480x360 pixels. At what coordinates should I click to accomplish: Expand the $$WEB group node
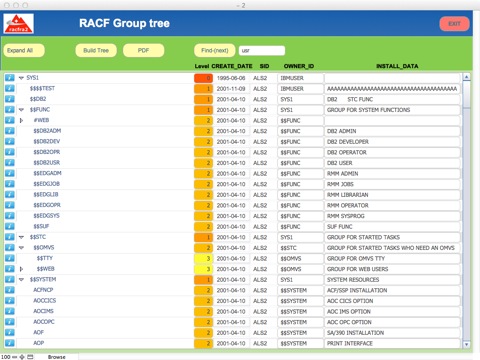coord(21,269)
